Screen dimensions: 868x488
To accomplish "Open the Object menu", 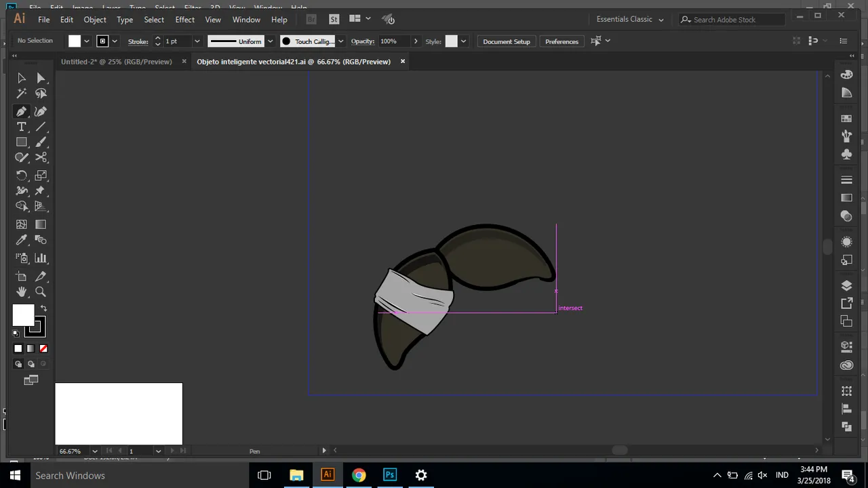I will point(95,20).
